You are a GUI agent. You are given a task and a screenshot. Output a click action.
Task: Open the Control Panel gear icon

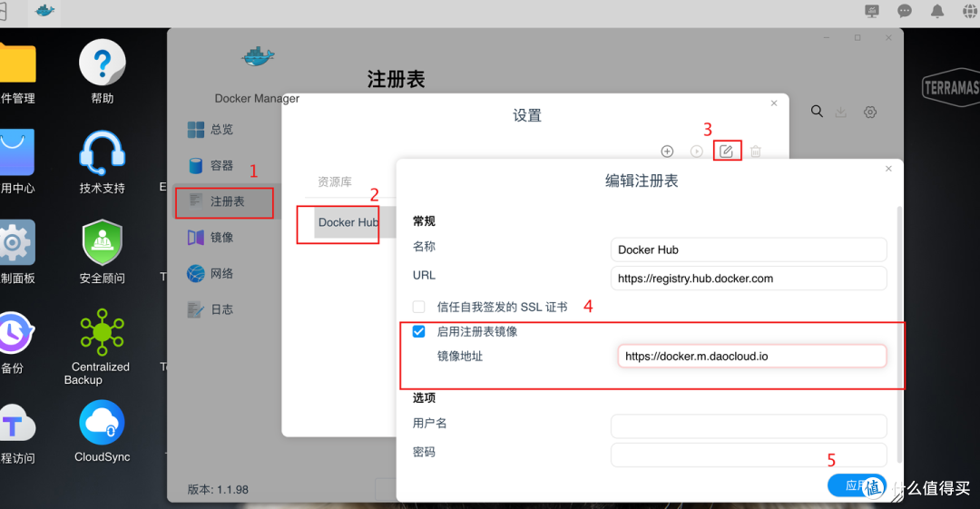pos(17,242)
